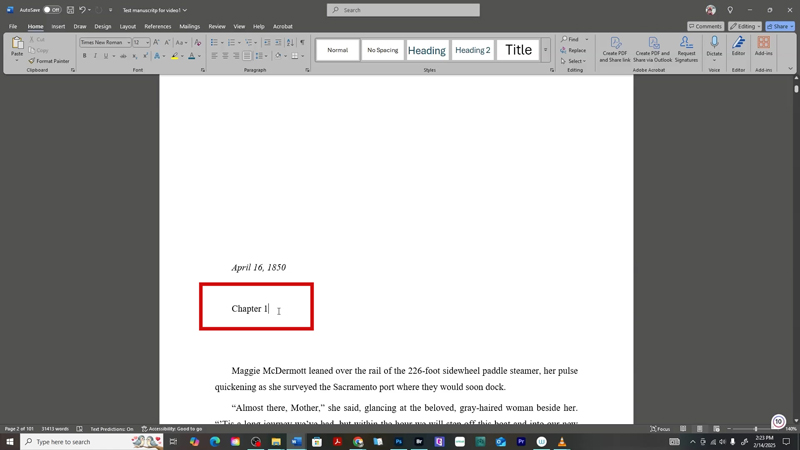Open the font size dropdown
Image resolution: width=800 pixels, height=450 pixels.
click(147, 42)
